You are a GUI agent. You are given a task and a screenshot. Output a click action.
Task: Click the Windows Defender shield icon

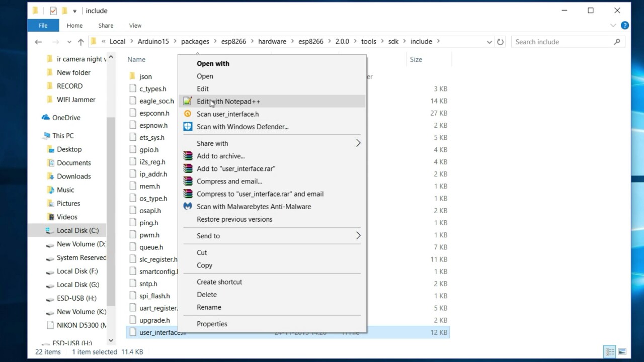tap(188, 127)
